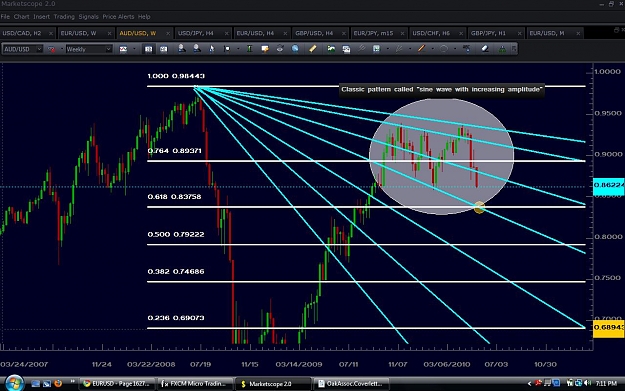
Task: Expand the chart type dropdown arrow
Action: (134, 49)
